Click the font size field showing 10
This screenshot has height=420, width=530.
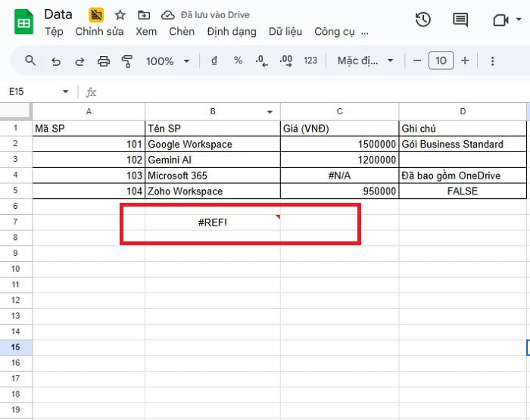point(441,61)
